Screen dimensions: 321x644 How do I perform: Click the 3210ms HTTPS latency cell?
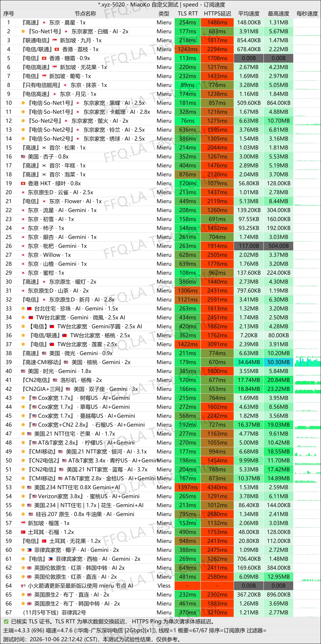point(217,613)
